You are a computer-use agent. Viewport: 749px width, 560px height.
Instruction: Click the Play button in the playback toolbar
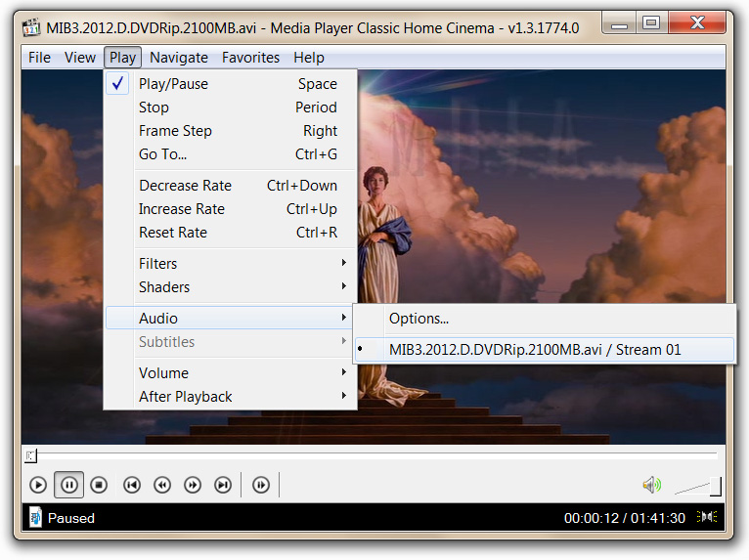coord(38,485)
